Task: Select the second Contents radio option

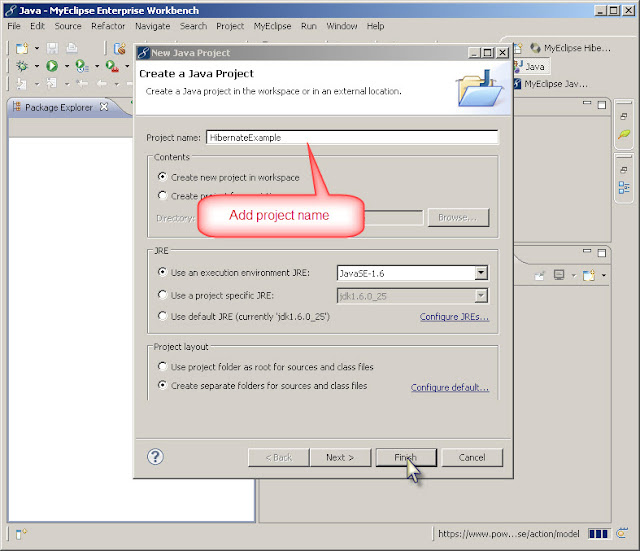Action: (162, 196)
